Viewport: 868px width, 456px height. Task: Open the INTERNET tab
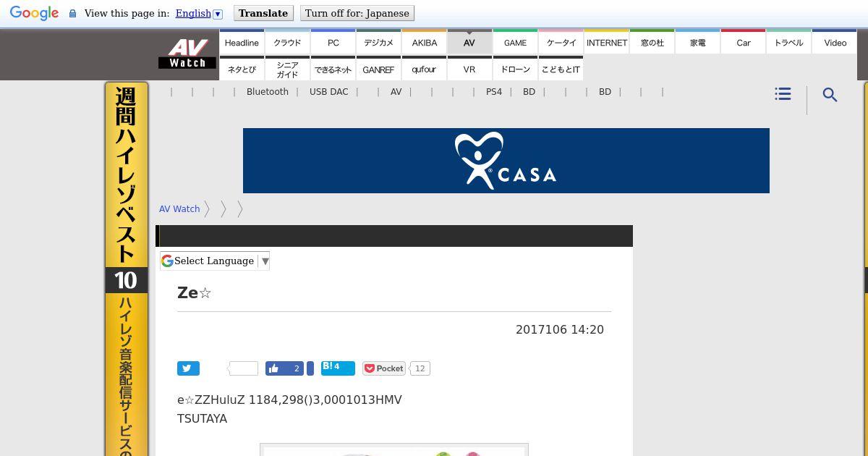coord(607,42)
